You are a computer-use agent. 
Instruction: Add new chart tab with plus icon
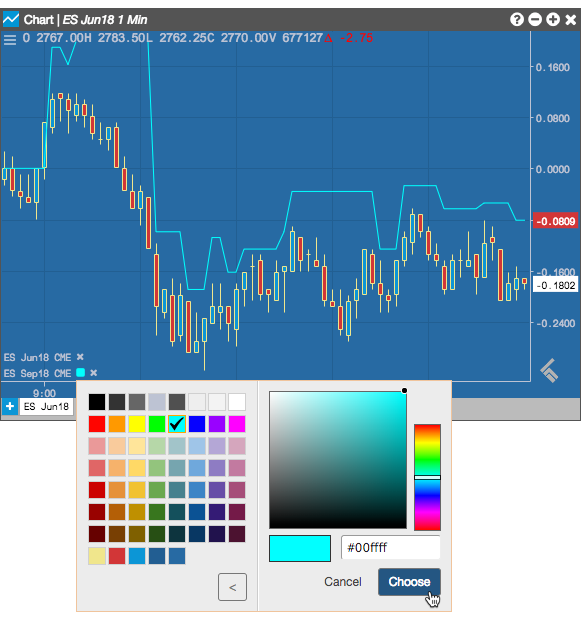point(10,407)
